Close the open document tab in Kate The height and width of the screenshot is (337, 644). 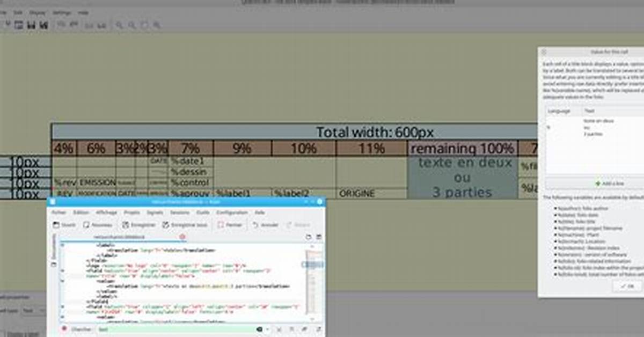pos(182,237)
